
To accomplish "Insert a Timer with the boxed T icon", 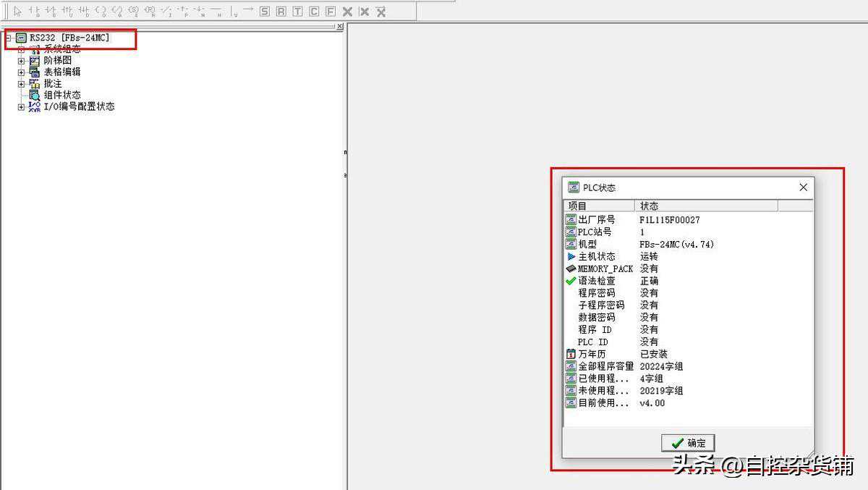I will (x=297, y=12).
